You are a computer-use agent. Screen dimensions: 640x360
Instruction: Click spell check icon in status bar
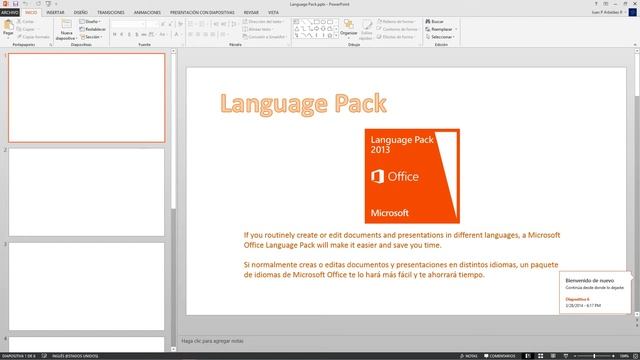pos(44,356)
